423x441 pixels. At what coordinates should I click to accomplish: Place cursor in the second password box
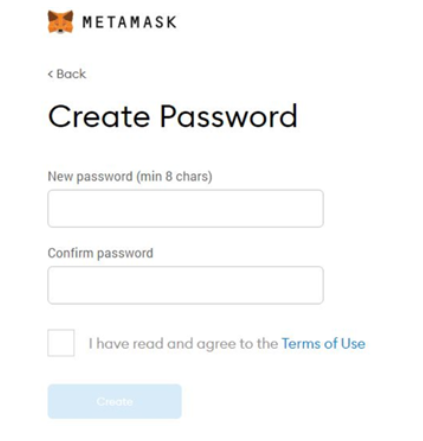(185, 285)
